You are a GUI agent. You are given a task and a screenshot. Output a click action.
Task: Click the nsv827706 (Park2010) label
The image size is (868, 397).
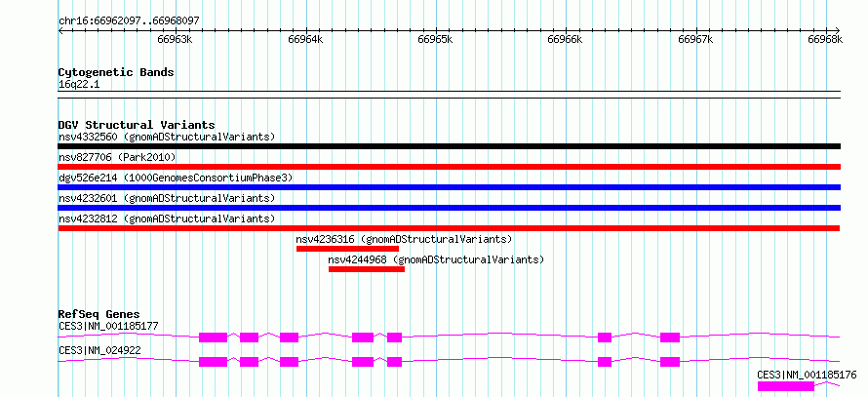[117, 158]
